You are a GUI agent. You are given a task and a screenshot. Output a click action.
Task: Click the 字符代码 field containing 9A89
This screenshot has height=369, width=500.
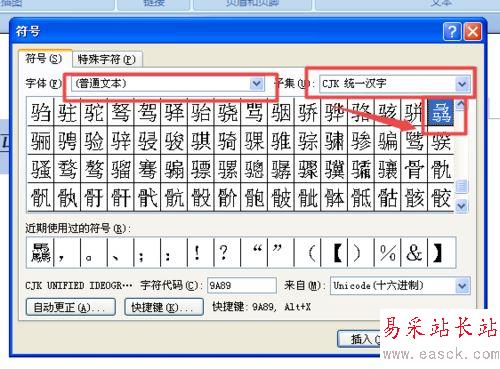pos(242,285)
